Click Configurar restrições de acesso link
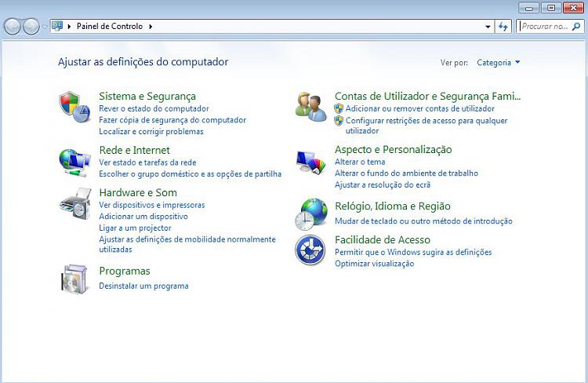The height and width of the screenshot is (383, 588). [426, 126]
